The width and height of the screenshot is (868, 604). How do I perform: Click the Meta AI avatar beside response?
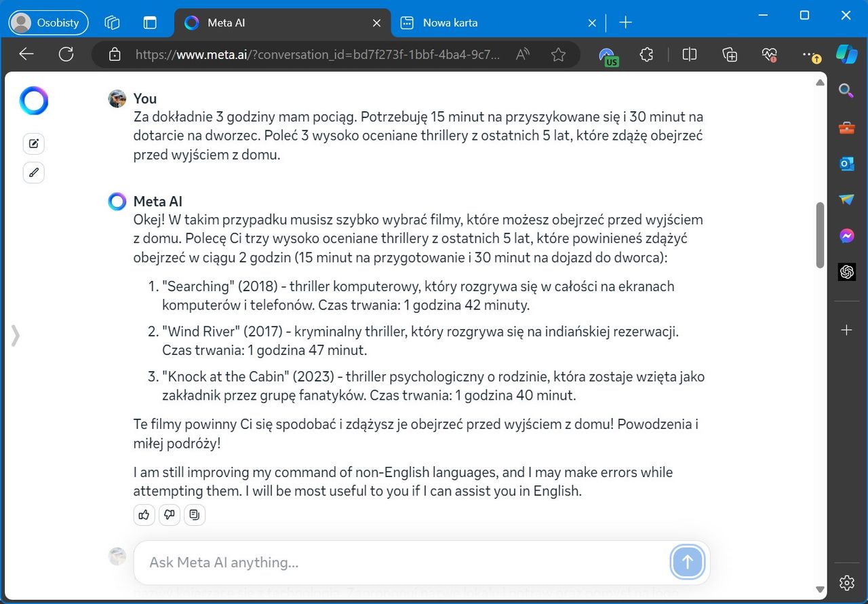(x=117, y=202)
